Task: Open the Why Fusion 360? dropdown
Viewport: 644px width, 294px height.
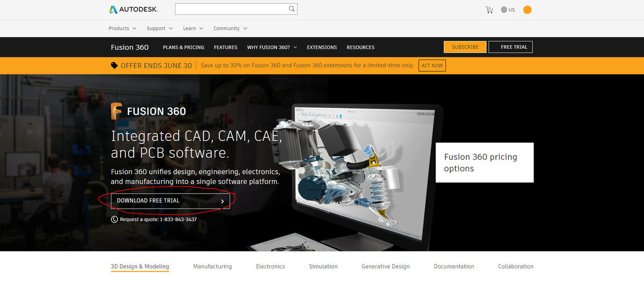Action: tap(272, 47)
